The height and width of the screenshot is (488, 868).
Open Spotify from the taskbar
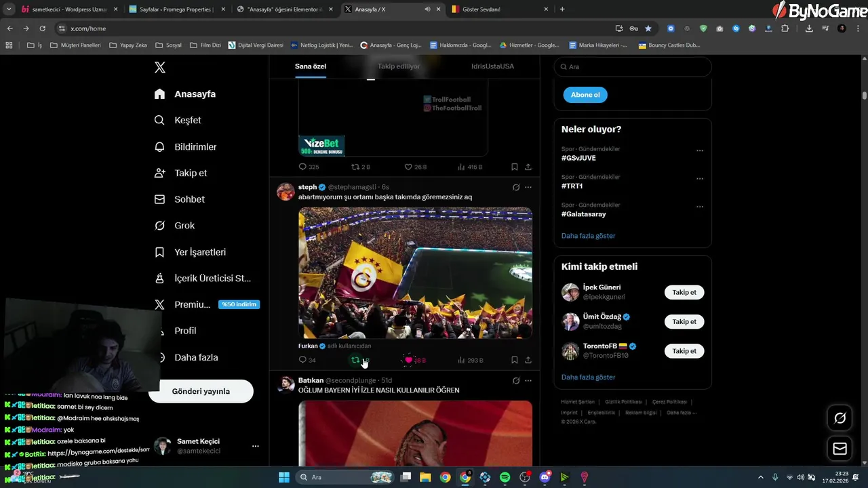[x=505, y=477]
